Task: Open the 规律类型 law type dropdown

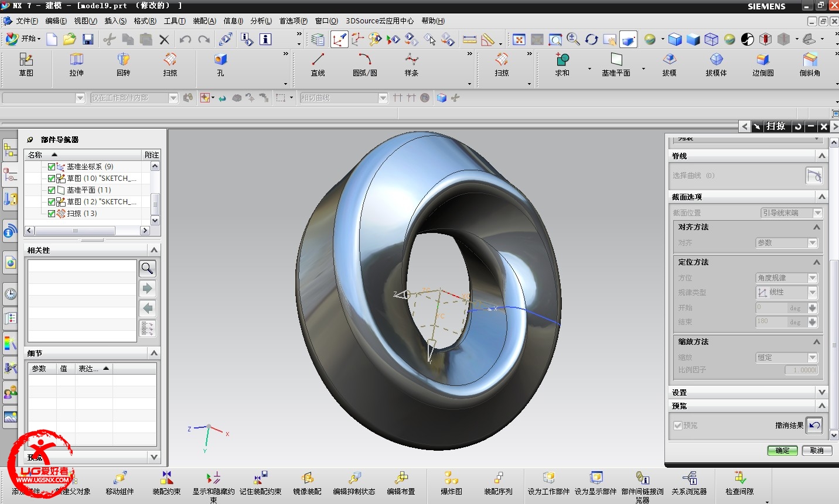Action: pyautogui.click(x=786, y=292)
